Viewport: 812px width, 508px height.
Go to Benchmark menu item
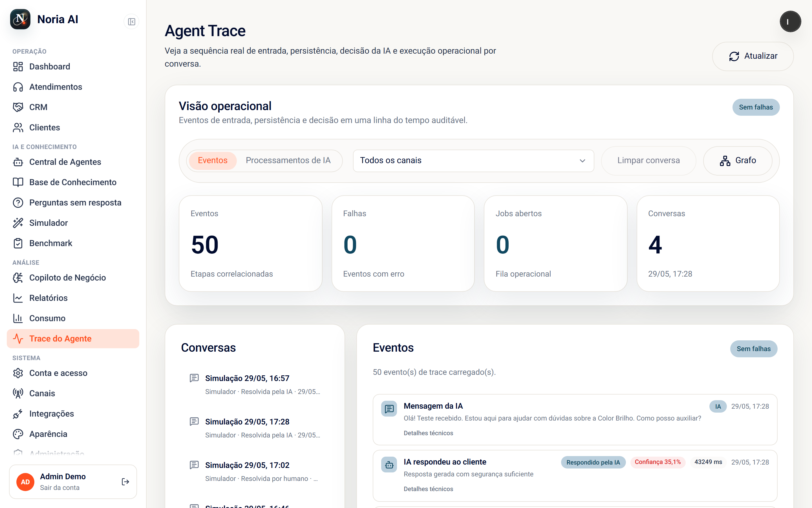pos(73,243)
